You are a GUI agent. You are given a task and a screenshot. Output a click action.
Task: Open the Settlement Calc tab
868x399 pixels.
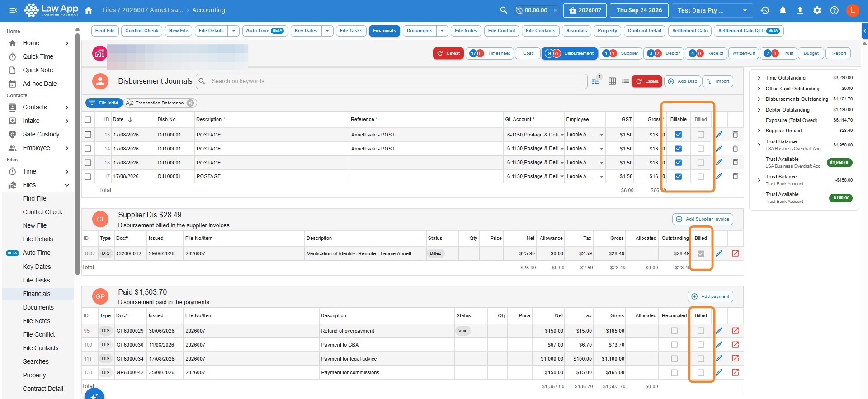coord(689,31)
